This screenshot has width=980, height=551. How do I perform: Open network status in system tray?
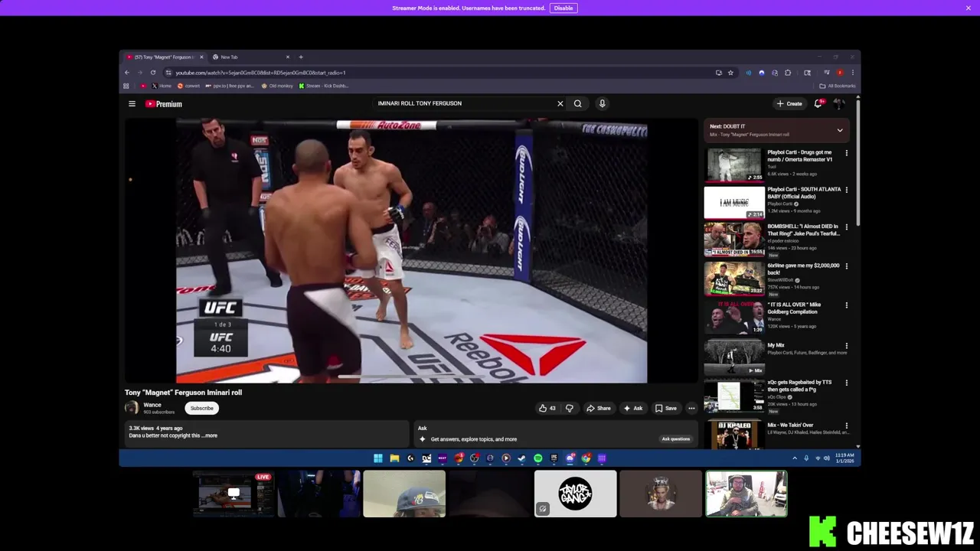click(817, 458)
